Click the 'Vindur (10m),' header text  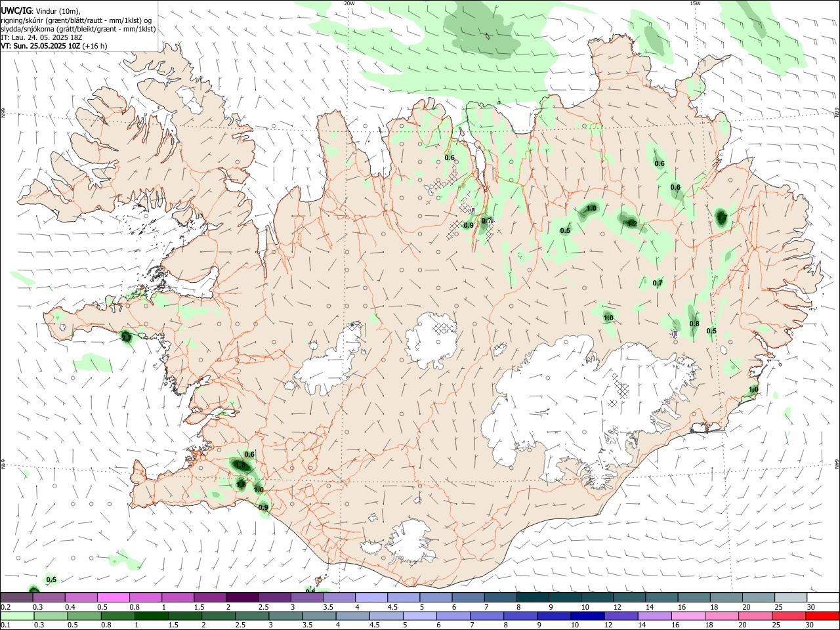[58, 10]
